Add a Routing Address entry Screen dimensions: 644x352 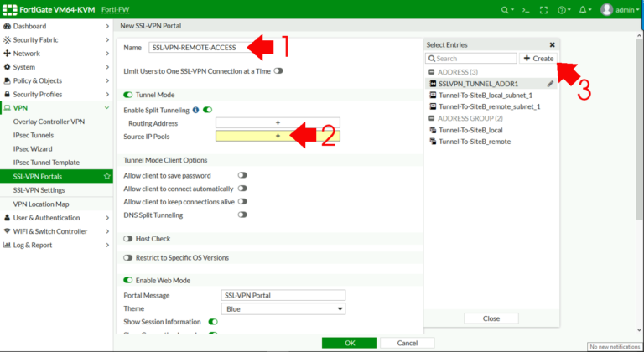tap(278, 123)
